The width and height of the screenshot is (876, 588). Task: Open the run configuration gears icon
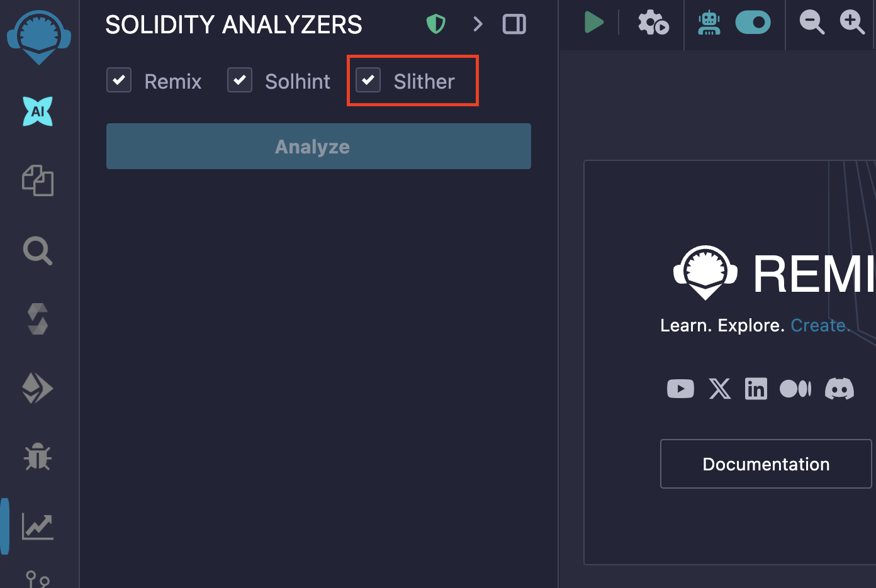click(653, 23)
